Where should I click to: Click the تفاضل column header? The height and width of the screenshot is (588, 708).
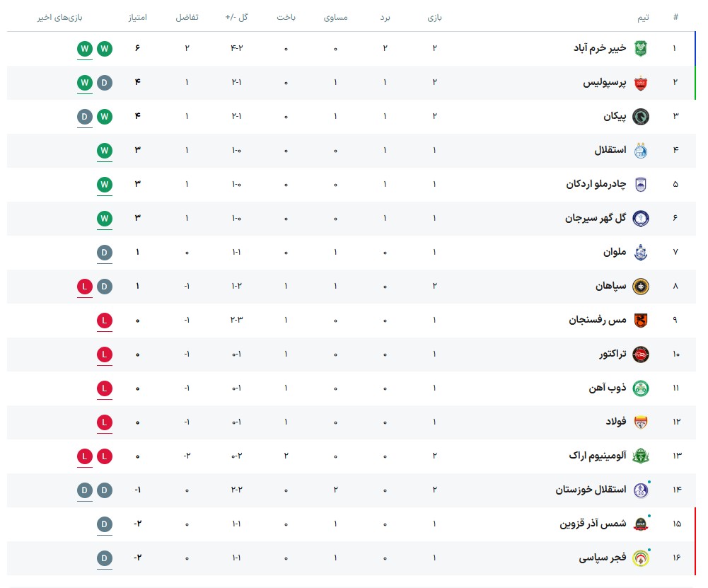click(x=187, y=17)
